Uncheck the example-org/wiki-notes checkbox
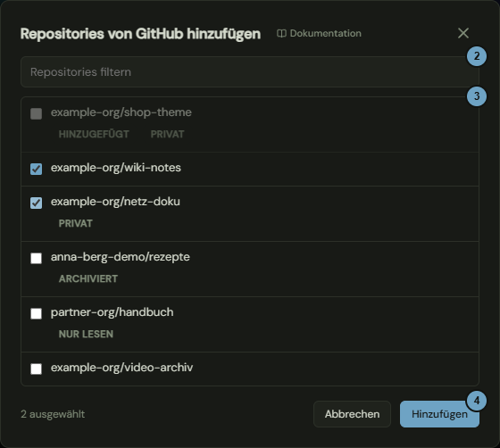Viewport: 500px width, 448px height. click(x=36, y=170)
